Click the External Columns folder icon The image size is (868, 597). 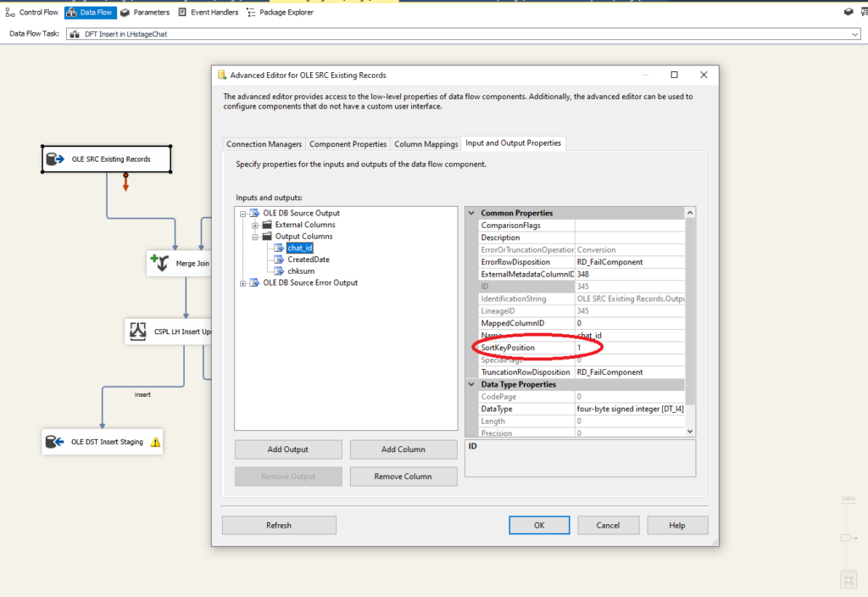[x=267, y=225]
